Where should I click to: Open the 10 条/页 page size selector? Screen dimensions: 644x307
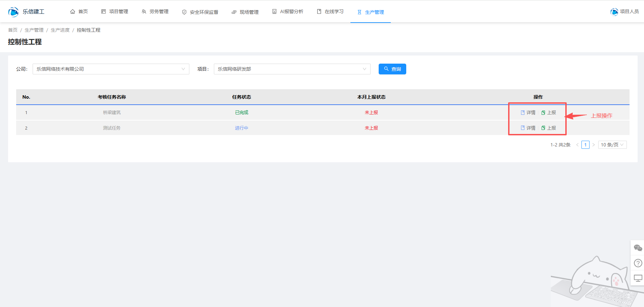pyautogui.click(x=612, y=145)
